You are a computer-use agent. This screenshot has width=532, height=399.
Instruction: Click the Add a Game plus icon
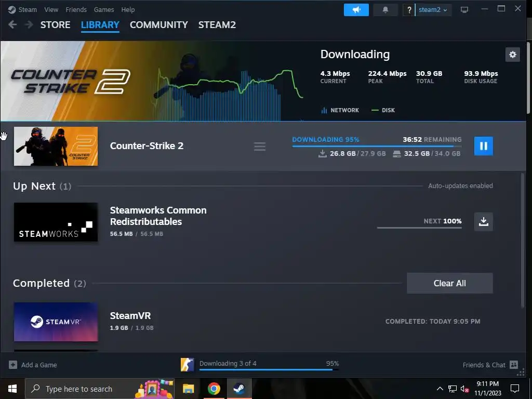point(13,365)
